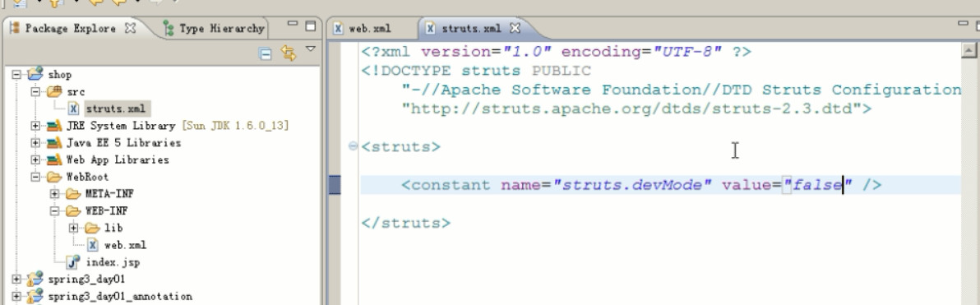Expand spring3_day01_annotation project node
This screenshot has height=305, width=980.
tap(17, 296)
